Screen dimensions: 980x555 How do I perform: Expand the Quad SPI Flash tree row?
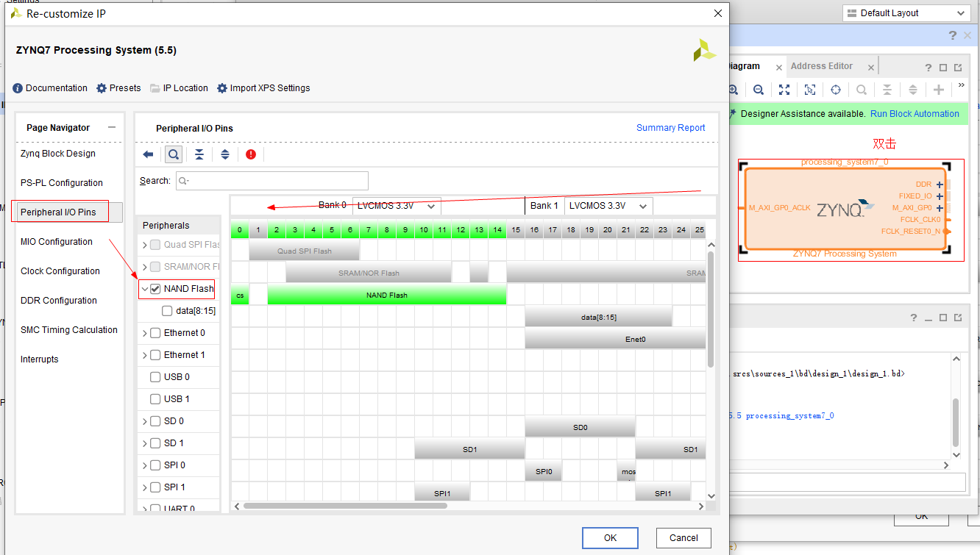click(x=144, y=245)
